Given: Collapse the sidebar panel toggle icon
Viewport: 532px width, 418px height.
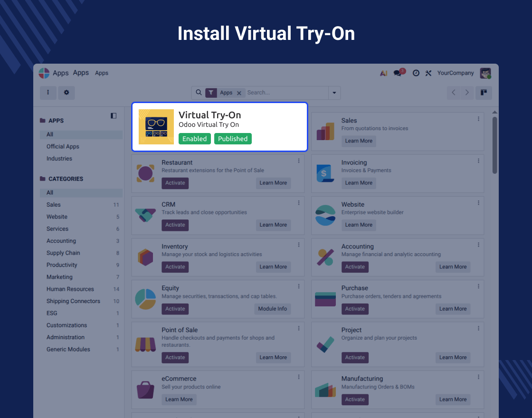Looking at the screenshot, I should coord(114,116).
